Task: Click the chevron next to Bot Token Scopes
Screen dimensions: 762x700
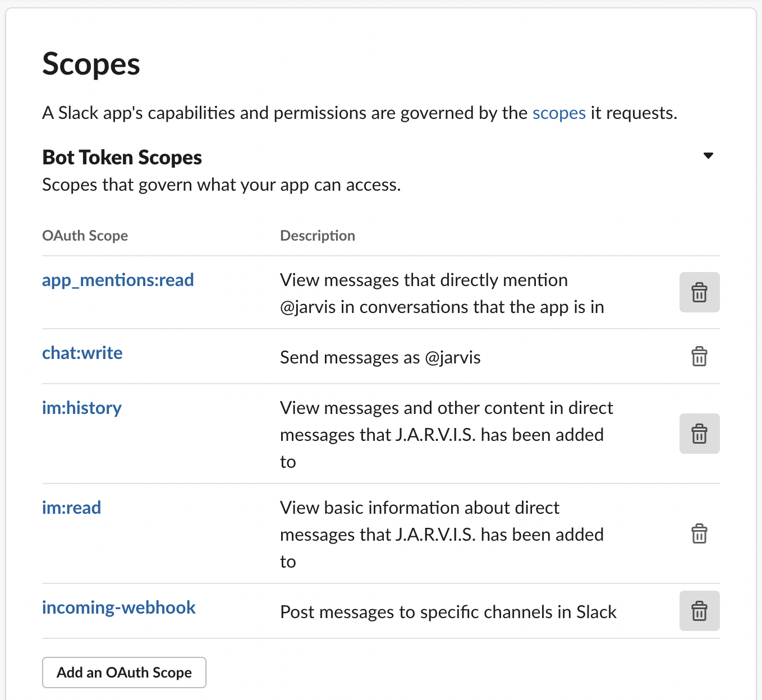Action: pyautogui.click(x=708, y=155)
